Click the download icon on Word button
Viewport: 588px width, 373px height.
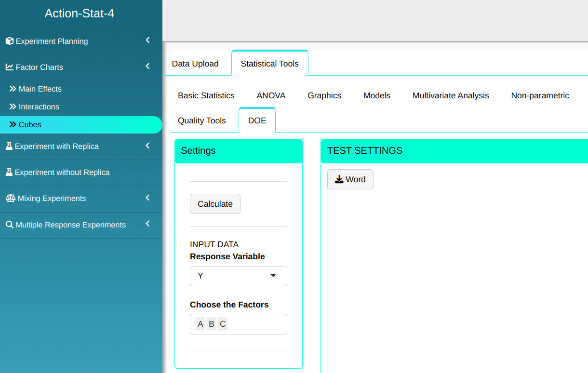339,179
